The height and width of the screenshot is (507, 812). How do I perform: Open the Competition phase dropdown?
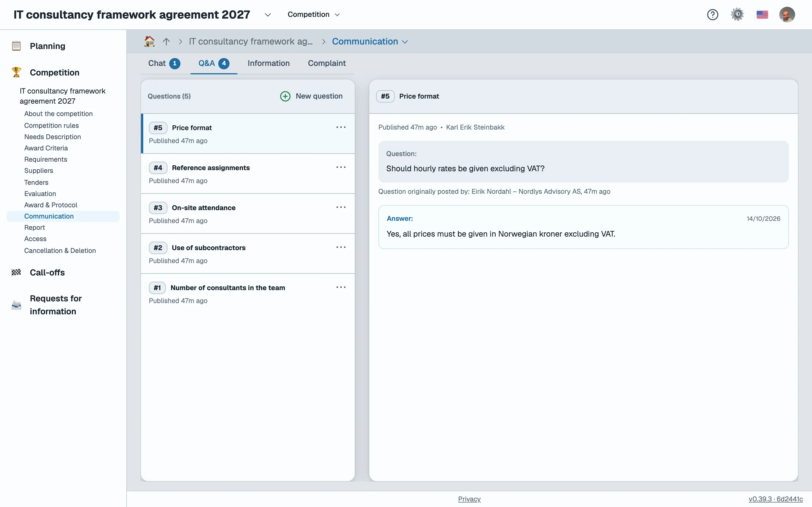[314, 14]
